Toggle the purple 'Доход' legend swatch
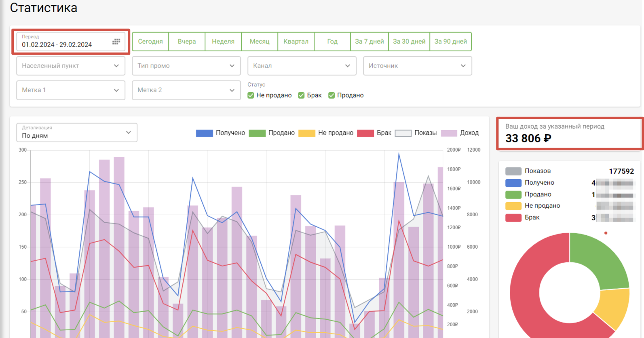Viewport: 644px width, 338px height. click(x=449, y=133)
